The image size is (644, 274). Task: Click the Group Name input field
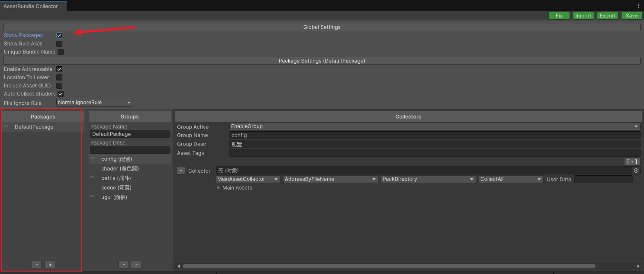[435, 135]
